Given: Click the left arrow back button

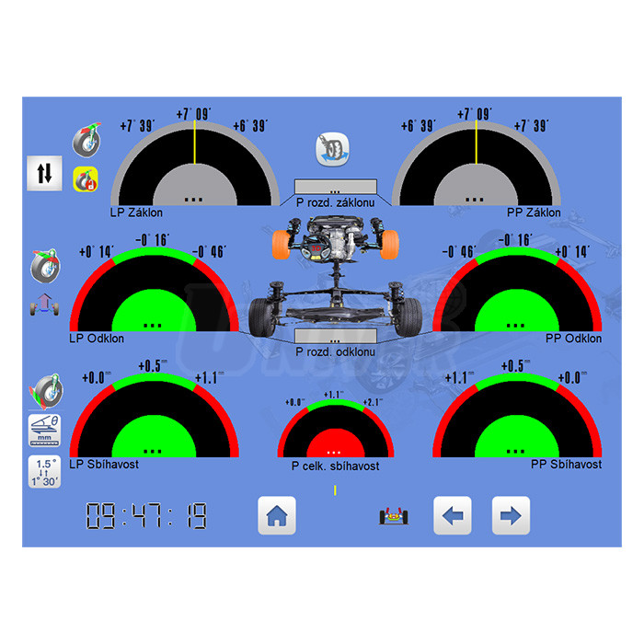Looking at the screenshot, I should point(452,516).
